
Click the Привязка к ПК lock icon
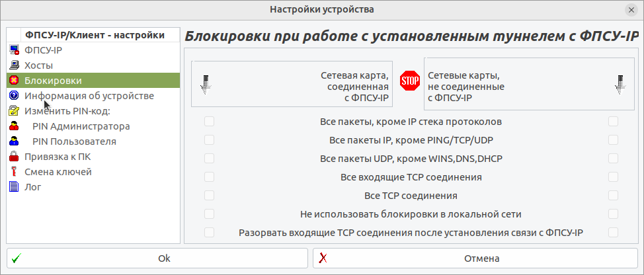pyautogui.click(x=14, y=157)
